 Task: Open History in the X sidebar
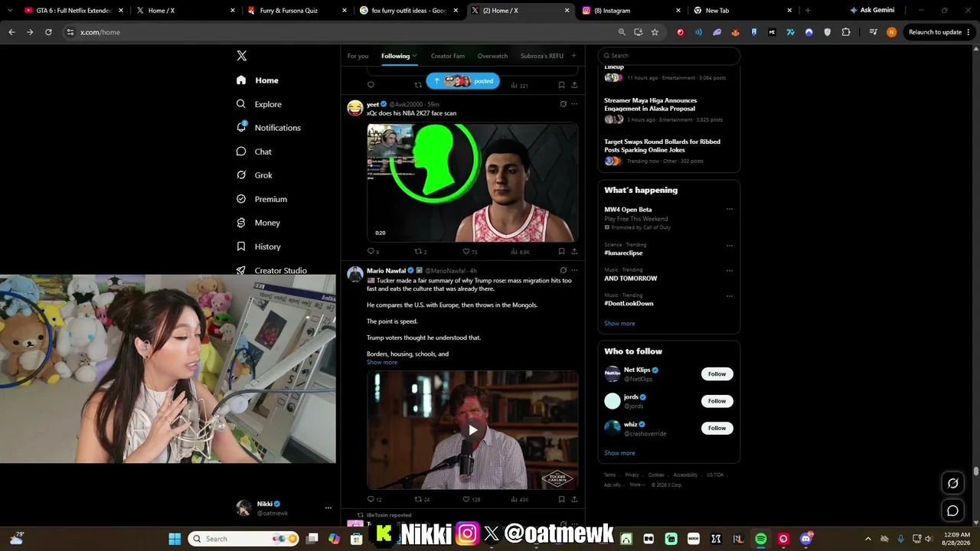tap(259, 246)
